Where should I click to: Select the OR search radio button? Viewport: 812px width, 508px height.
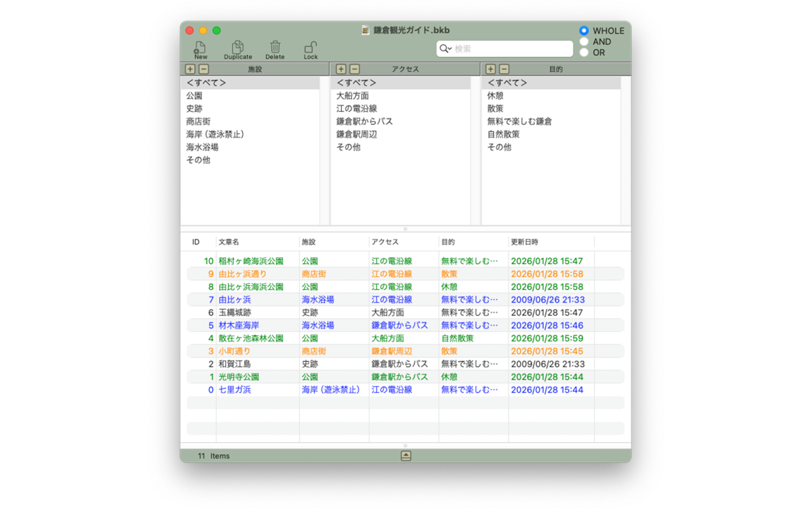[584, 53]
